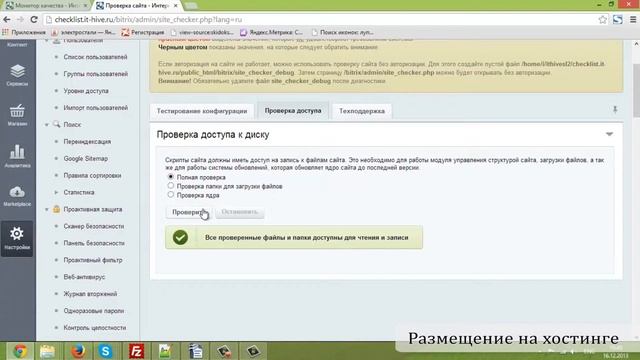This screenshot has height=360, width=640.
Task: Switch to Тестирование конфигурации tab
Action: [202, 111]
